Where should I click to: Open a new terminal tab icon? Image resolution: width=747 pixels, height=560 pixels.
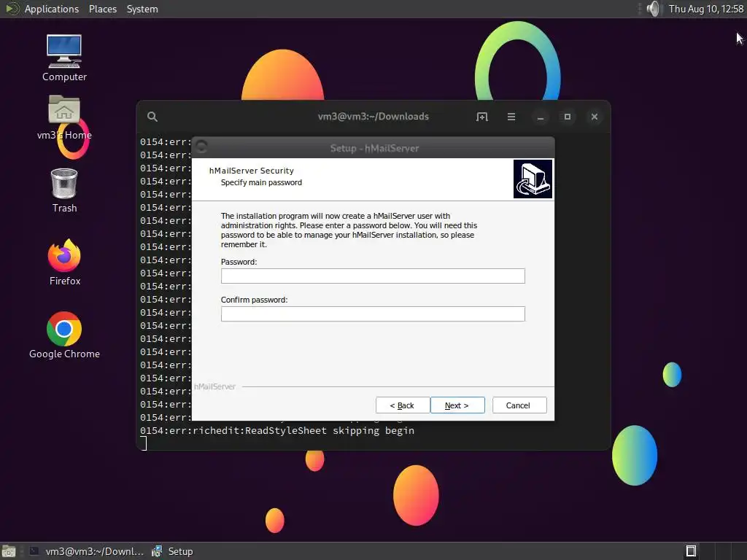coord(482,117)
